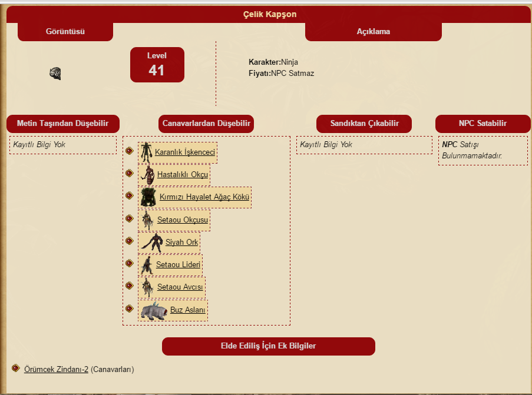Viewport: 532px width, 395px height.
Task: Click the Görüntüsü header
Action: 65,32
